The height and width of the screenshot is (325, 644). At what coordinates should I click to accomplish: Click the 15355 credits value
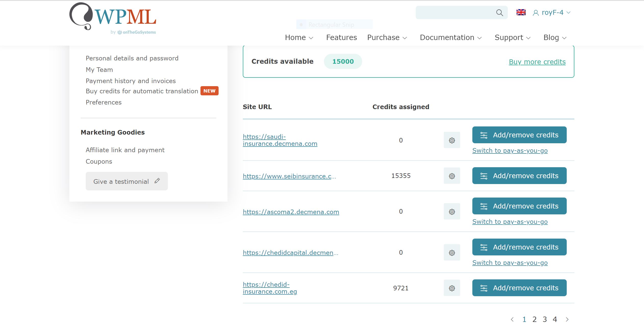[401, 176]
